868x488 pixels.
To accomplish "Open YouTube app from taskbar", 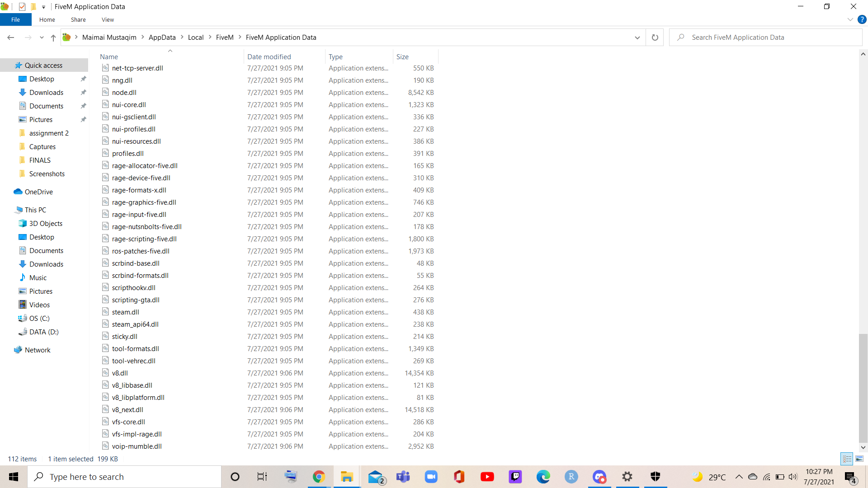I will pos(487,477).
